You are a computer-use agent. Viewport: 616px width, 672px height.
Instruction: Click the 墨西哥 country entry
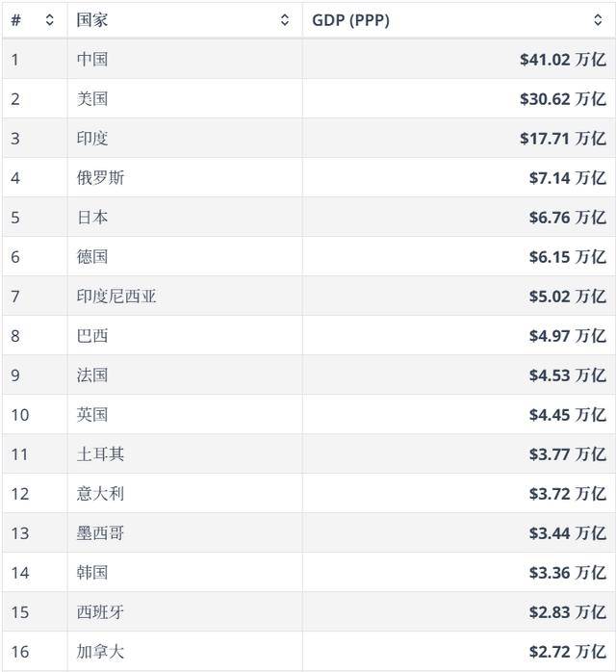100,533
